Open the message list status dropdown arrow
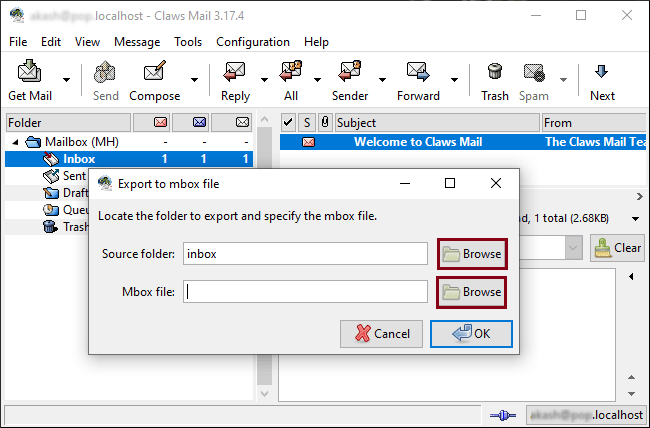The height and width of the screenshot is (428, 650). pos(635,219)
